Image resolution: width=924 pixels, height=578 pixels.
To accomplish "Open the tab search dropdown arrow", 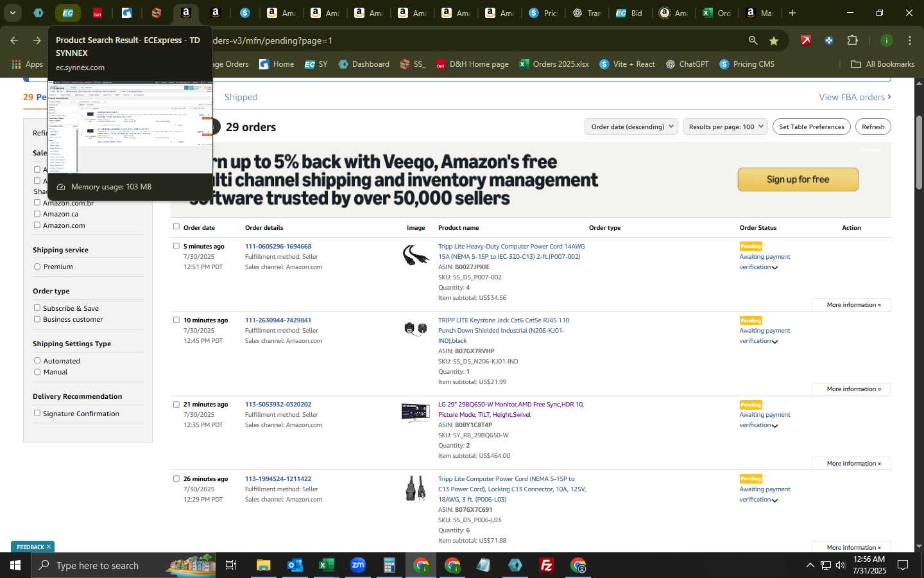I will tap(12, 13).
